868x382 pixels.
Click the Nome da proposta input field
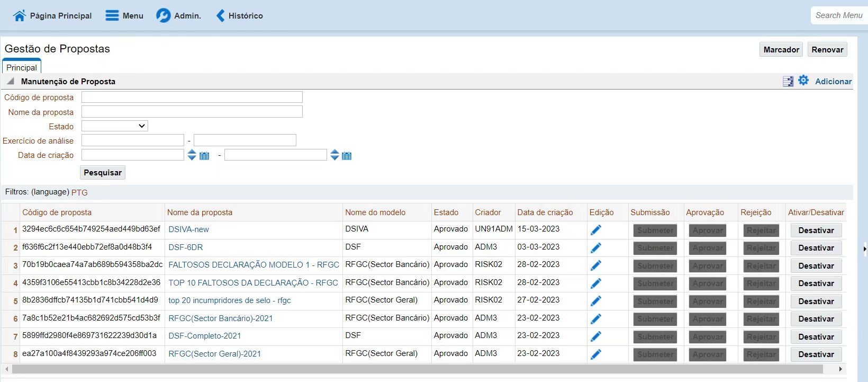click(x=192, y=111)
